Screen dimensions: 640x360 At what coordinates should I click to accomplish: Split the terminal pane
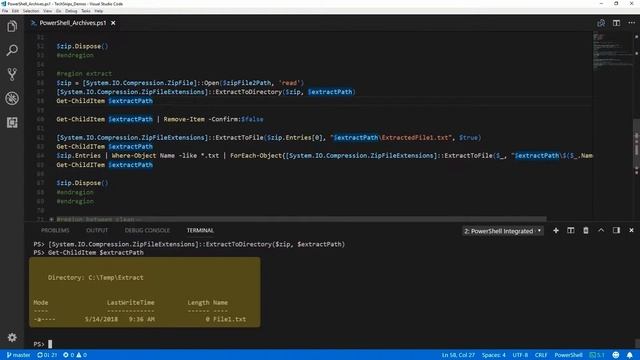(x=571, y=231)
